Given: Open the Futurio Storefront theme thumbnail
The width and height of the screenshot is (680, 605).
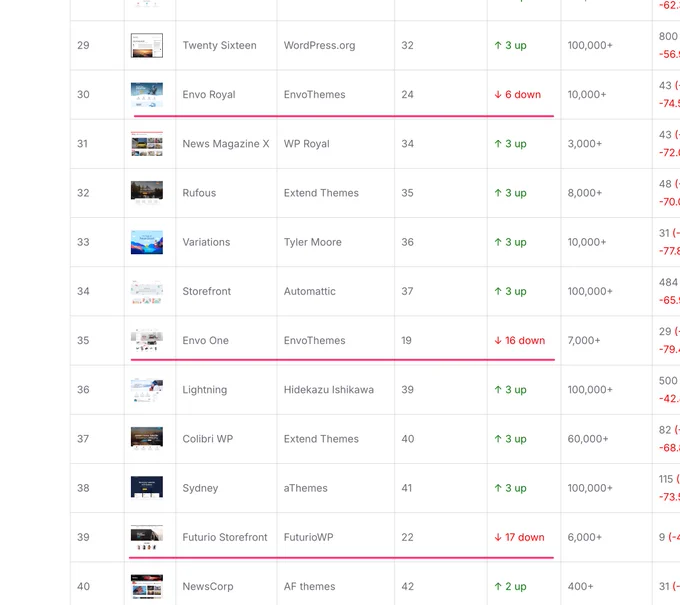Looking at the screenshot, I should point(147,537).
